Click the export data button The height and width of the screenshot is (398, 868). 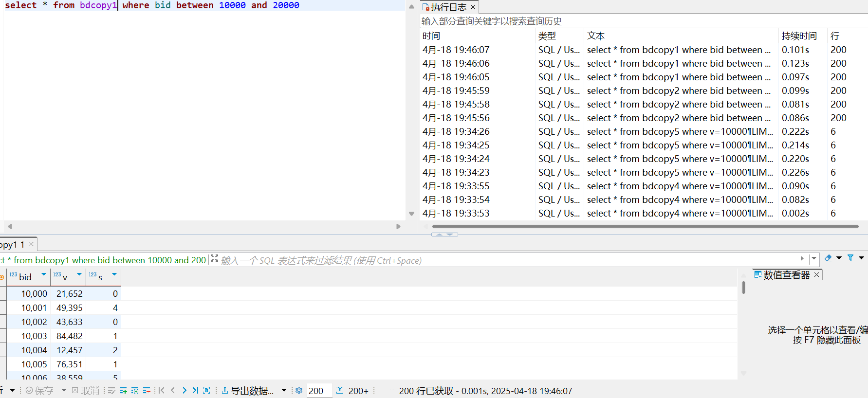pos(247,391)
